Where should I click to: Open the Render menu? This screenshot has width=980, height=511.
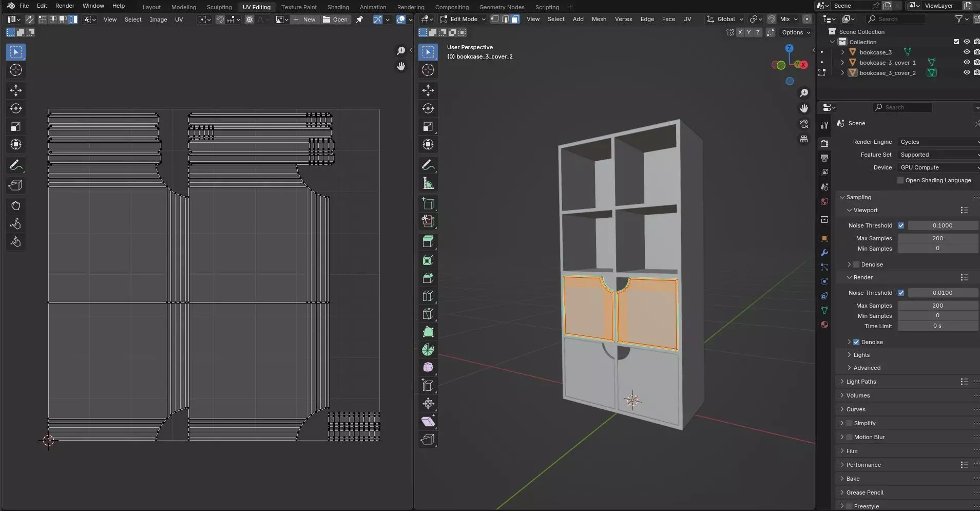click(x=65, y=6)
